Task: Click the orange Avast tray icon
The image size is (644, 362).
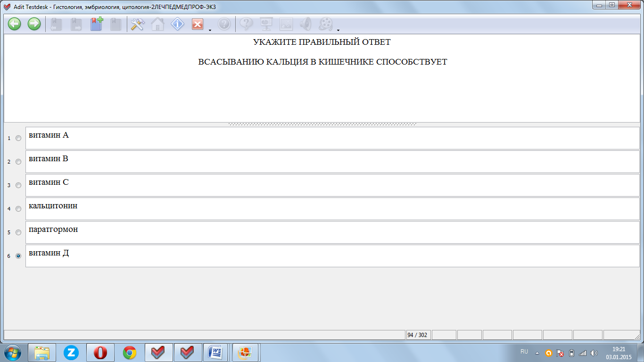Action: click(x=548, y=353)
